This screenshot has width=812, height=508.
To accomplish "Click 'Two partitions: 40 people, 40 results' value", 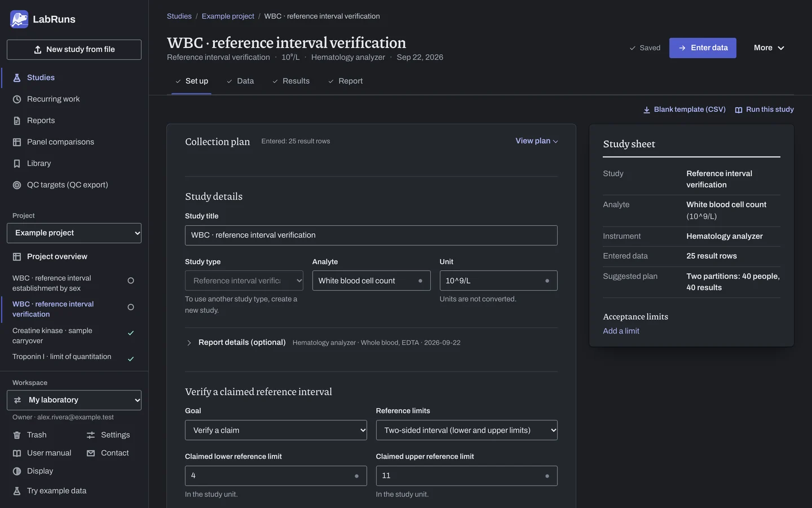I will tap(733, 282).
